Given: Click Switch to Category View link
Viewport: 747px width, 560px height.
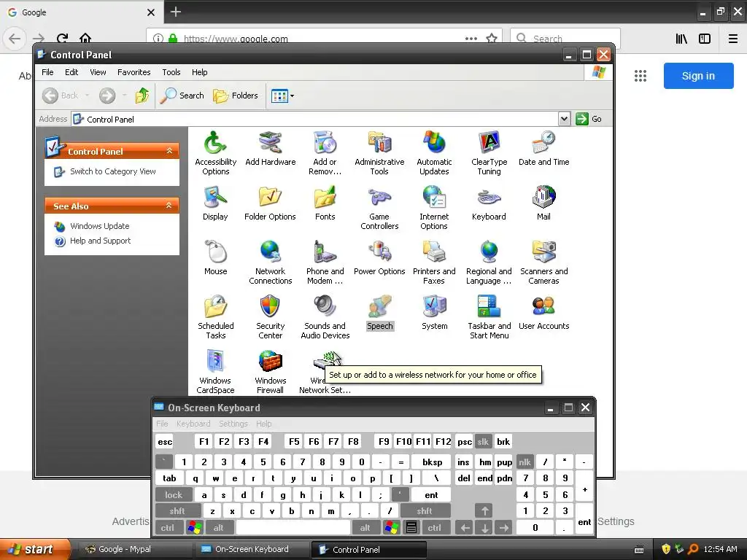Looking at the screenshot, I should click(x=113, y=171).
